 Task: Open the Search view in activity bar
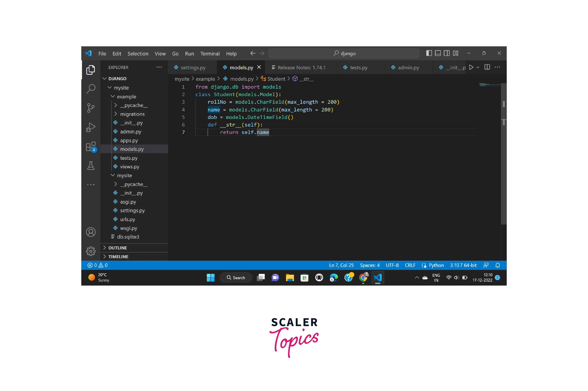pyautogui.click(x=91, y=89)
